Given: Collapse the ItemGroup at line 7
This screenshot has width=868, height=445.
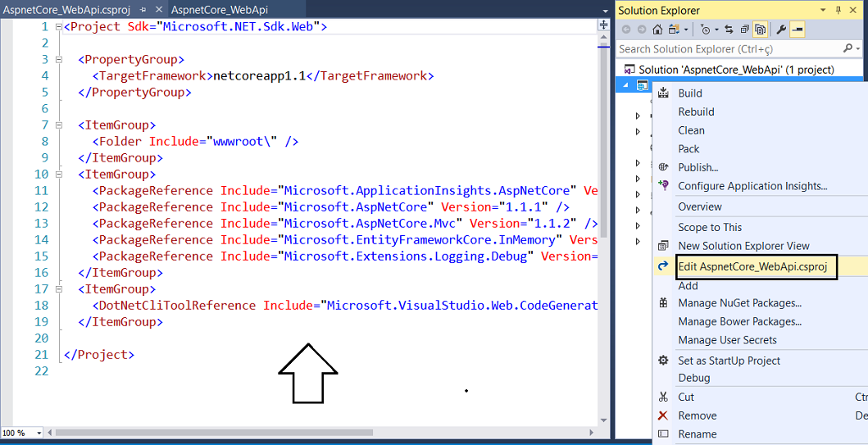Looking at the screenshot, I should click(x=59, y=125).
